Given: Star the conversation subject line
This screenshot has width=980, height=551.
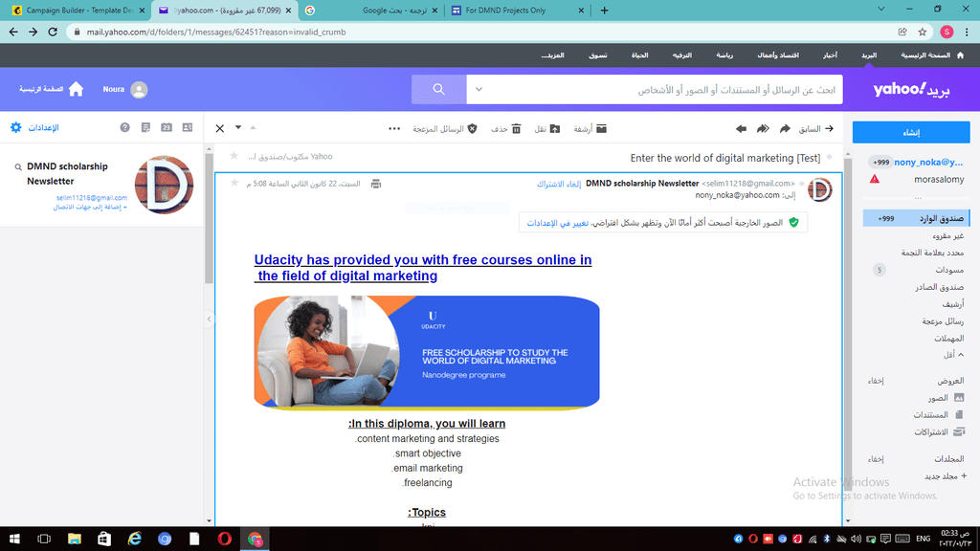Looking at the screenshot, I should (234, 156).
